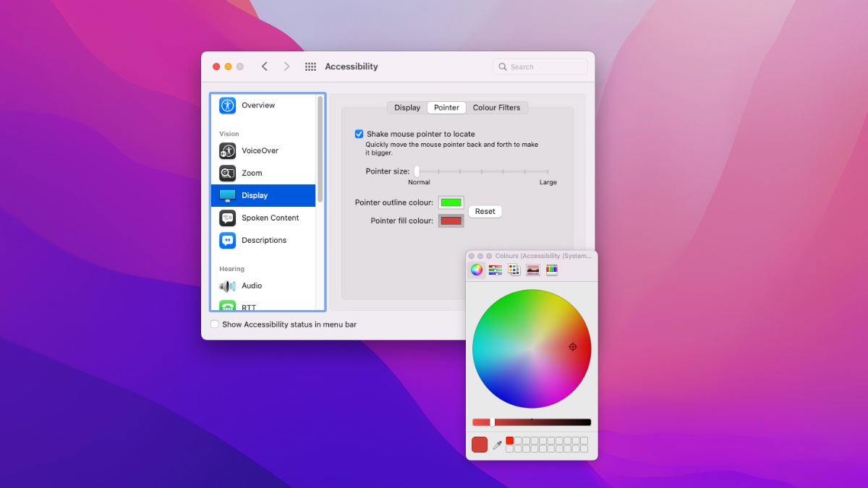
Task: Select Zoom from the Accessibility sidebar
Action: click(x=251, y=173)
